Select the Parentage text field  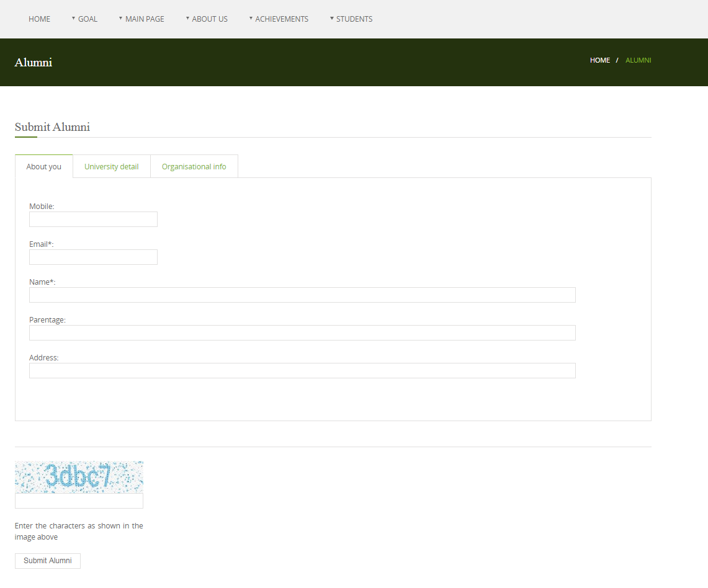[x=302, y=333]
